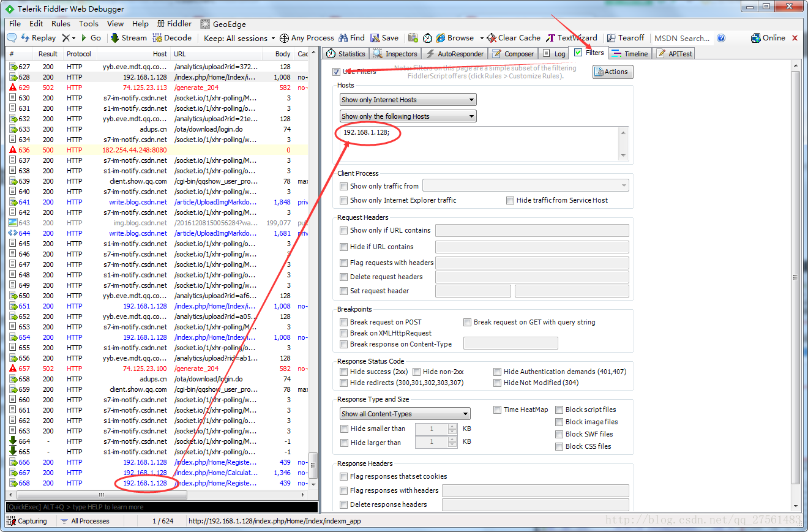This screenshot has height=532, width=808.
Task: Enable Show only Internet Explorer traffic
Action: (344, 201)
